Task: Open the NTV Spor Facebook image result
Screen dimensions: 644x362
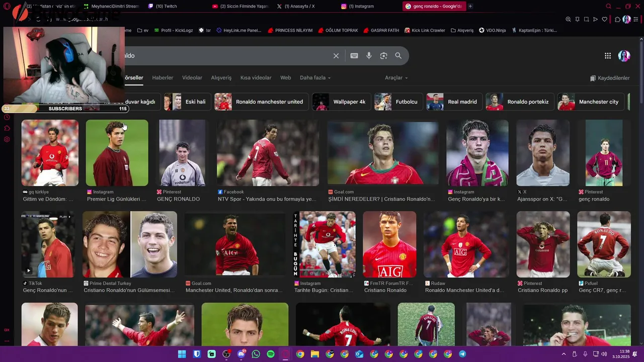Action: (x=268, y=153)
